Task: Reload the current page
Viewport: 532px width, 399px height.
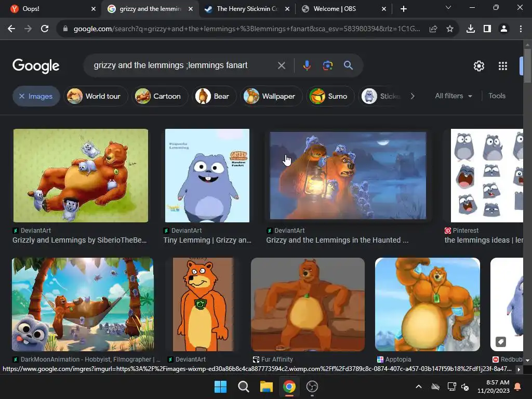Action: tap(45, 29)
